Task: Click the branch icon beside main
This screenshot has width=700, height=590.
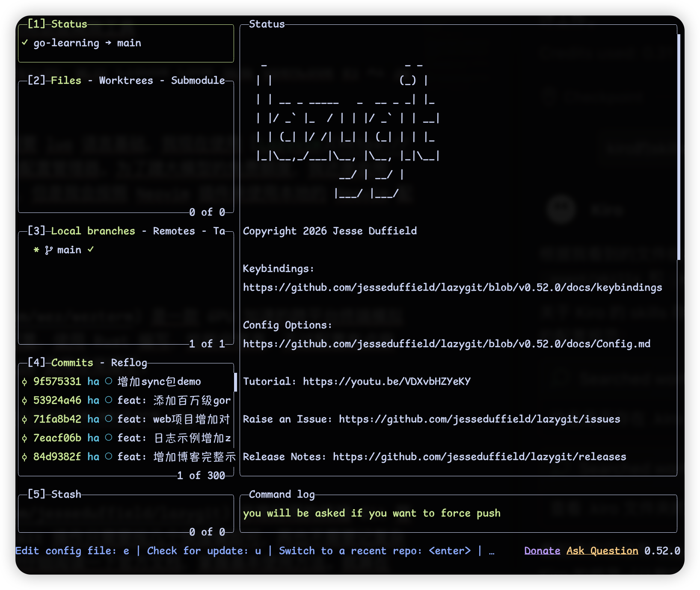Action: coord(49,250)
